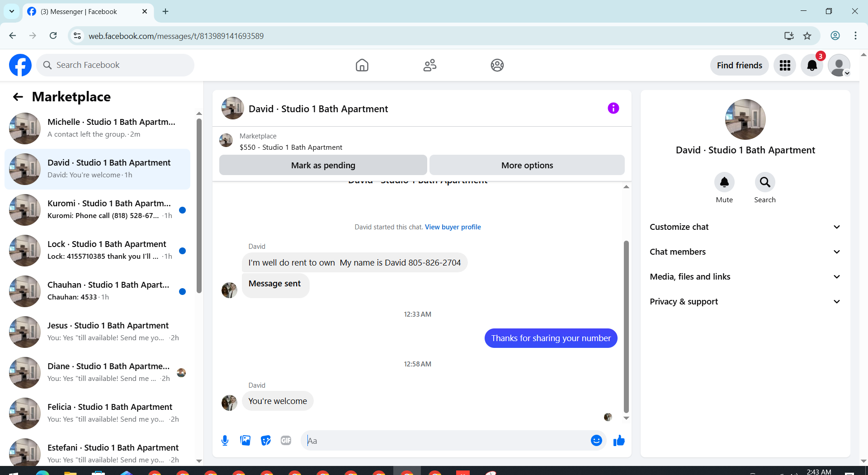The image size is (868, 475).
Task: Expand the Customize chat section
Action: [745, 227]
